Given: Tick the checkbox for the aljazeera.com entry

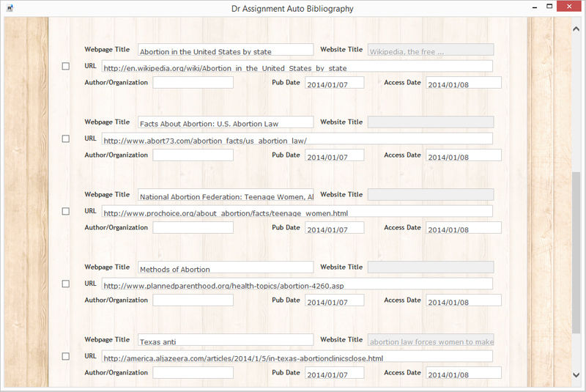Looking at the screenshot, I should click(x=66, y=356).
